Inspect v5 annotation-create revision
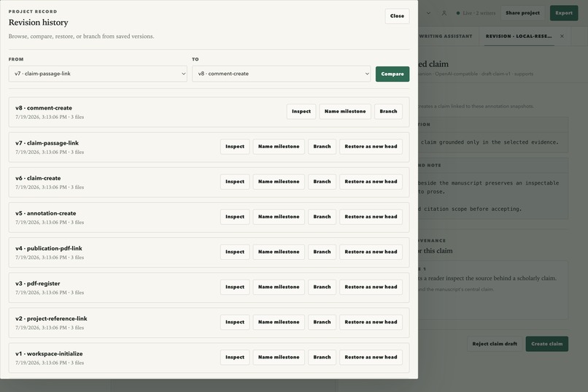This screenshot has width=588, height=392. tap(235, 217)
